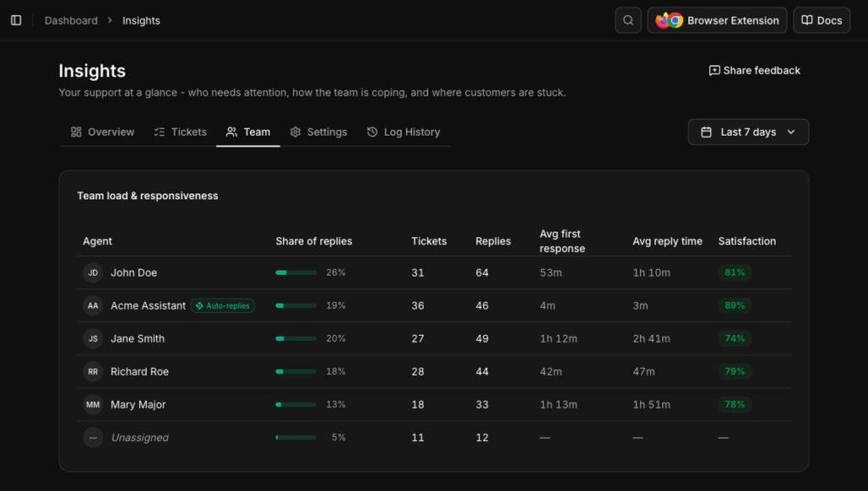
Task: Click Mary Major's 78% satisfaction badge
Action: tap(735, 405)
